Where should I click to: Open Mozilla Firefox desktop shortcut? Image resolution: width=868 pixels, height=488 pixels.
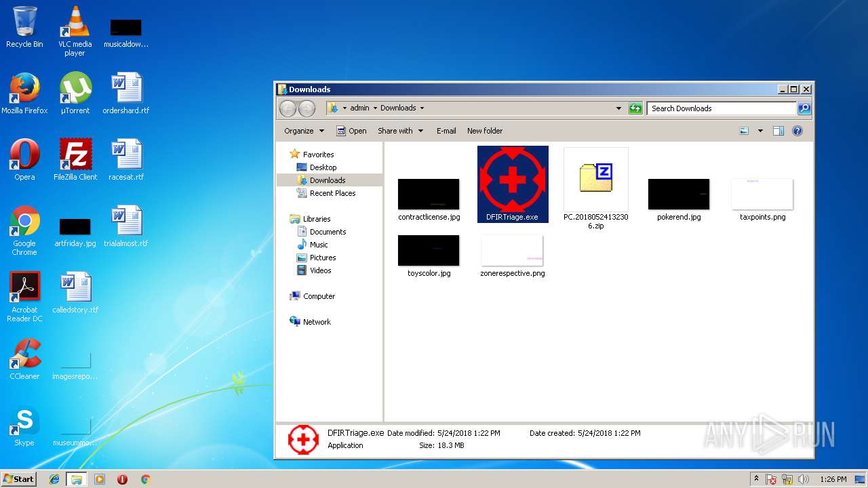click(x=24, y=94)
